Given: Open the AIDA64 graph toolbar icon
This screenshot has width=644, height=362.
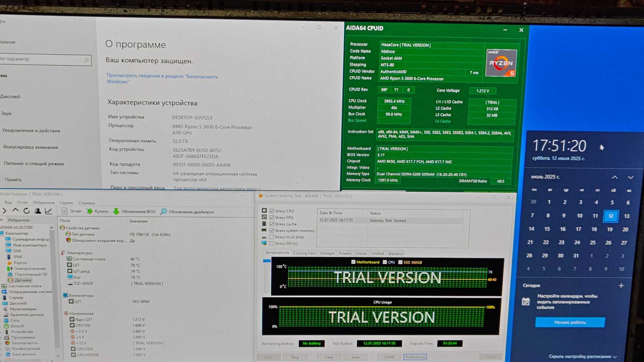Looking at the screenshot, I should coord(49,211).
